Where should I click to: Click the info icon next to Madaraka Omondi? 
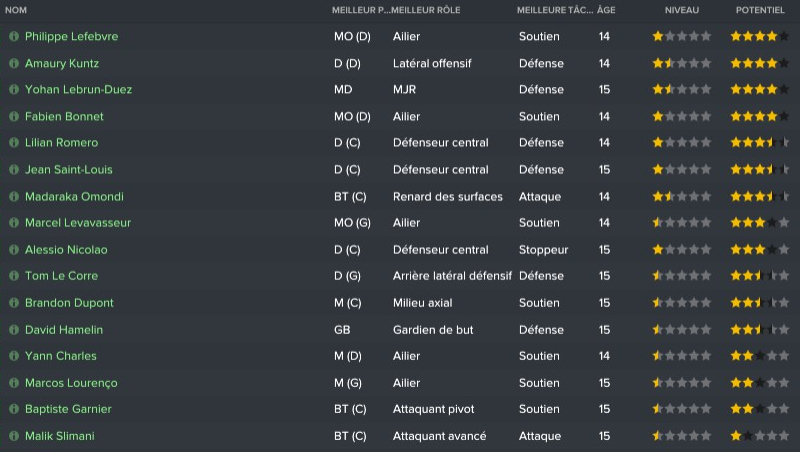coord(14,196)
